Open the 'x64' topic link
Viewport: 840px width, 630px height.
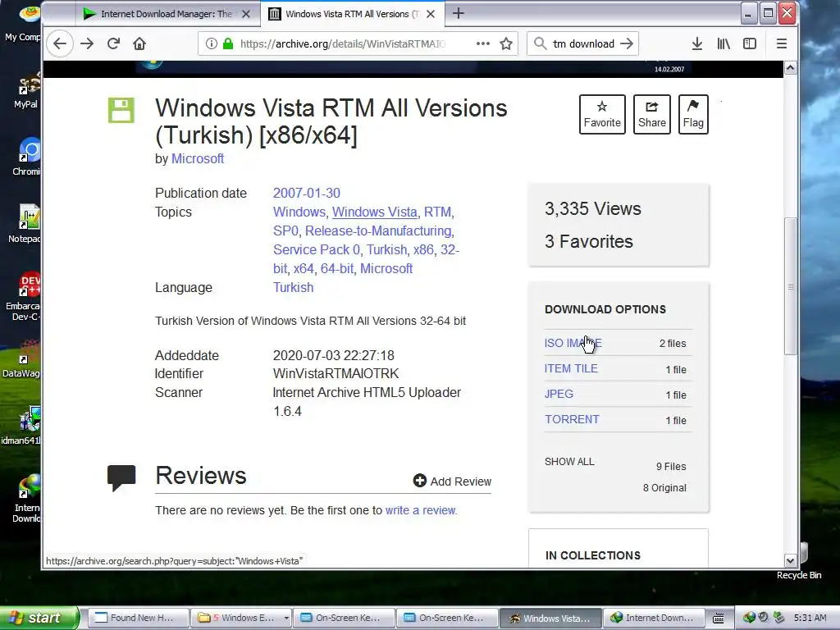tap(304, 269)
